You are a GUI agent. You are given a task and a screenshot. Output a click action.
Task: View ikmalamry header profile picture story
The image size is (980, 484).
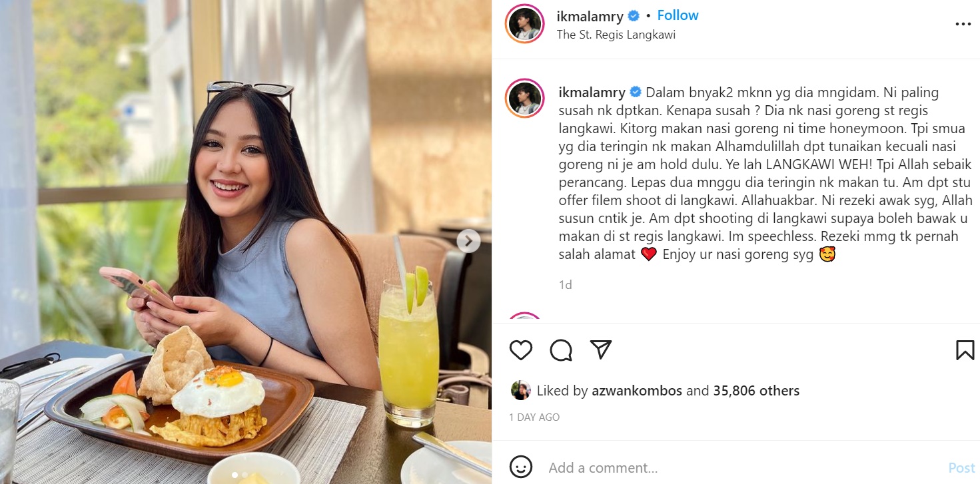(x=525, y=24)
